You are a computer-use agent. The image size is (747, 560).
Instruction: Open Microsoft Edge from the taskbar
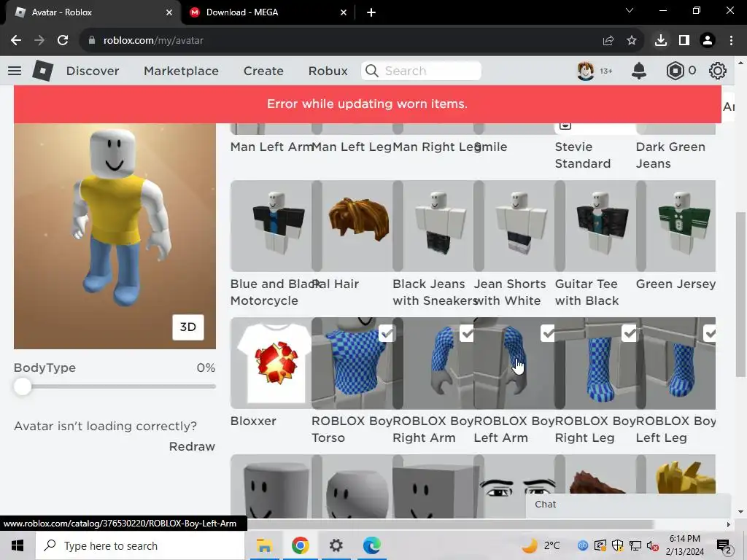tap(371, 545)
